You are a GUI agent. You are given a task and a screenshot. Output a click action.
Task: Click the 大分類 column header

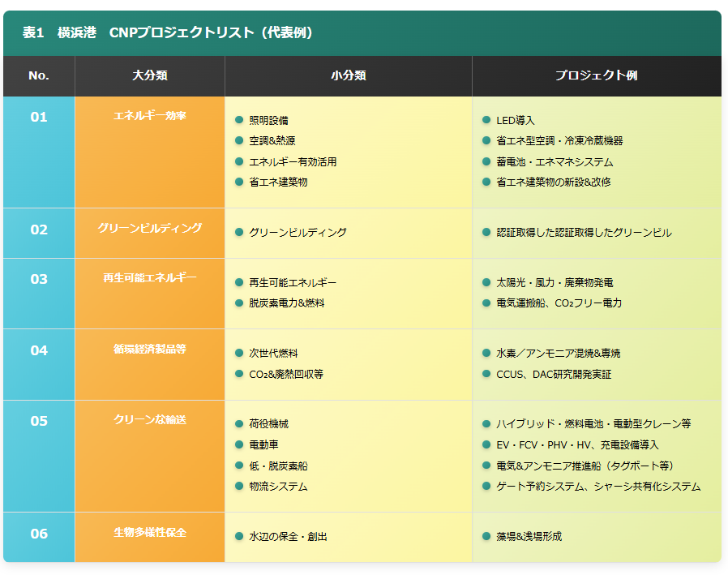150,75
